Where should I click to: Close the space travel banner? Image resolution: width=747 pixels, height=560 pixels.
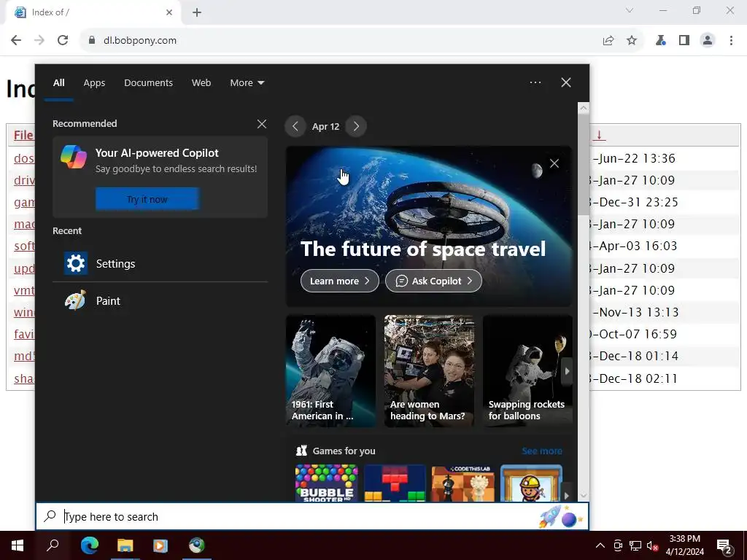pyautogui.click(x=554, y=163)
